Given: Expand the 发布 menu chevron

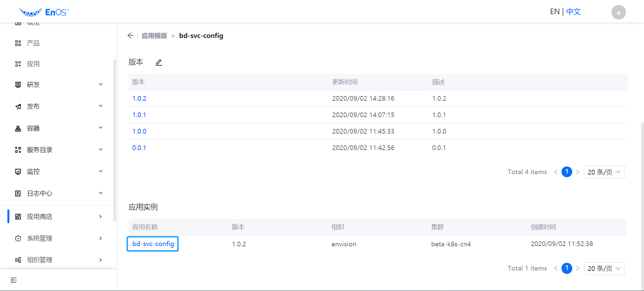Looking at the screenshot, I should coord(101,106).
